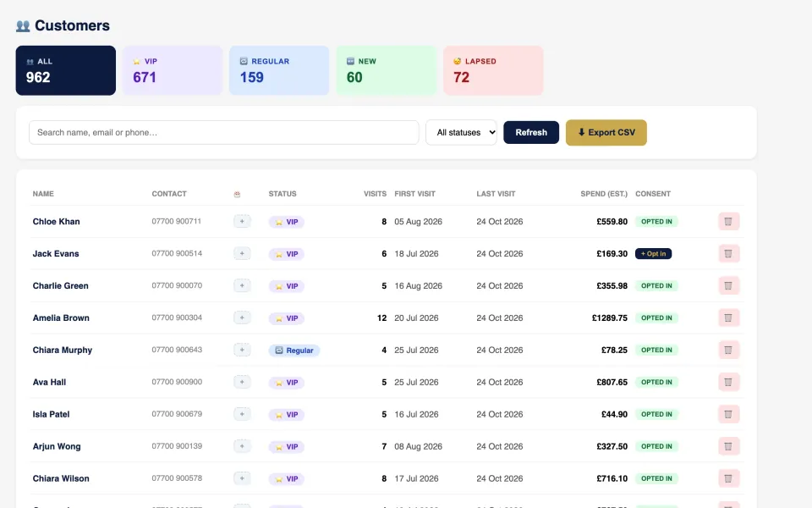
Task: Click the OPTED IN badge for Charlie Green
Action: [656, 285]
